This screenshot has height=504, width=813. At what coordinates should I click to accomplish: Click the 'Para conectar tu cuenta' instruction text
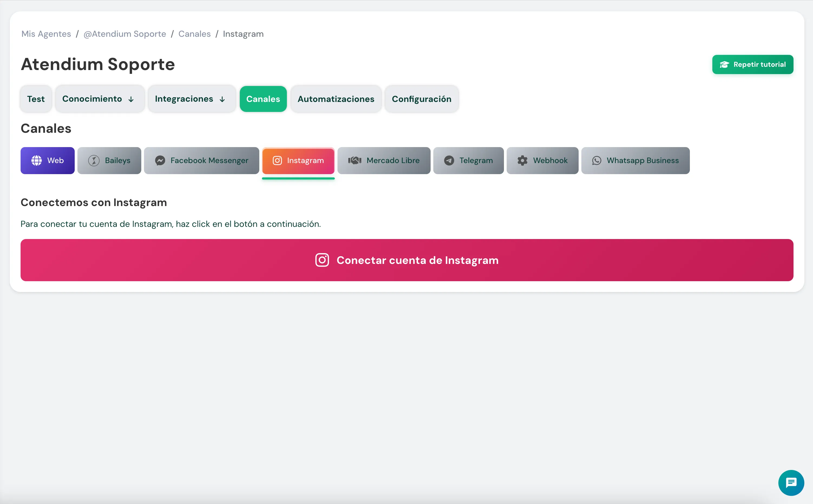(x=171, y=224)
